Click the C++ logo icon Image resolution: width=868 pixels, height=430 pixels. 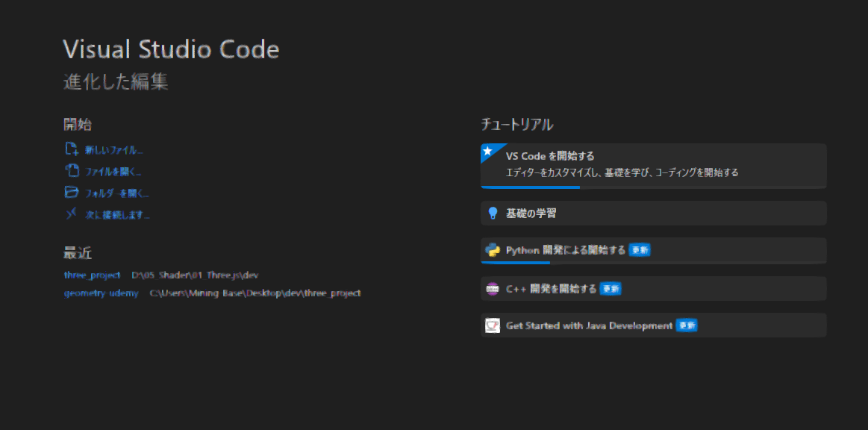click(493, 289)
